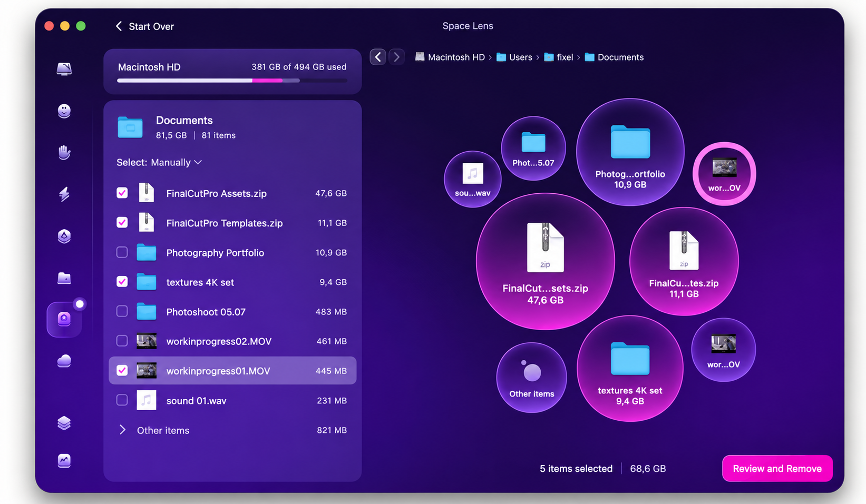Click the FinalCu...tes.zip 11,1 GB bubble
Screen dimensions: 866x504
[x=684, y=262]
